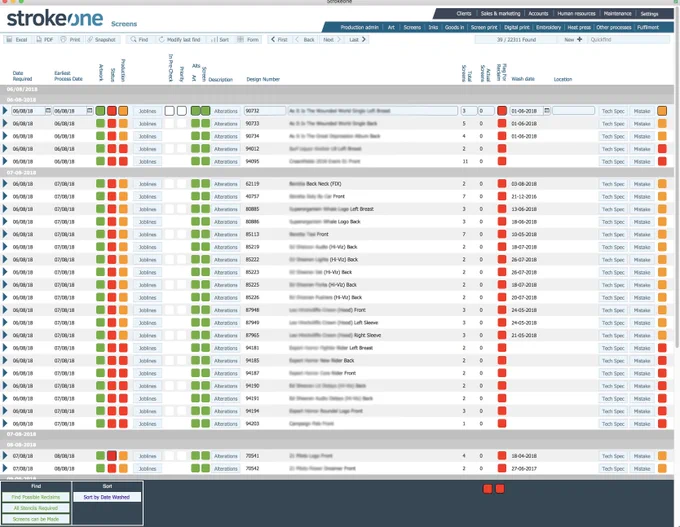Viewport: 680px width, 527px height.
Task: Switch to the Embroidery tab
Action: tap(548, 27)
